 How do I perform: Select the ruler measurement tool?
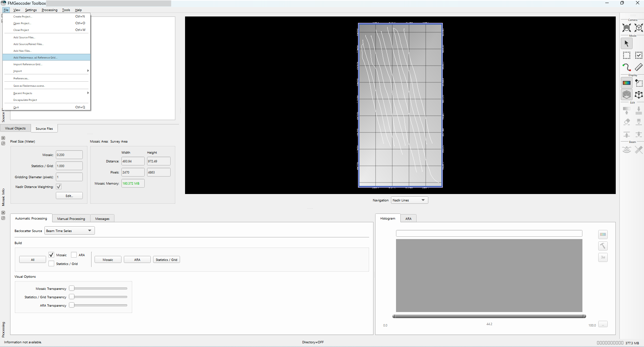(x=639, y=67)
